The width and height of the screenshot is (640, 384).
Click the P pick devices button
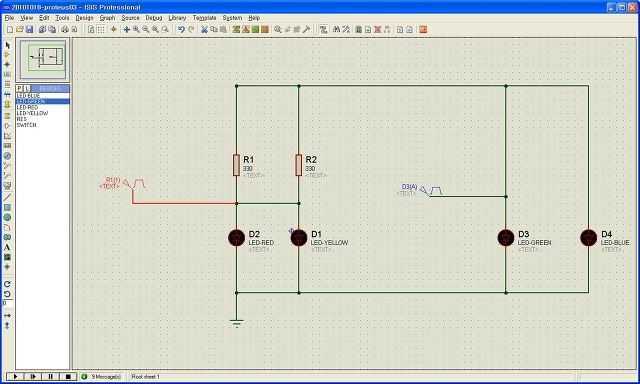pos(19,89)
